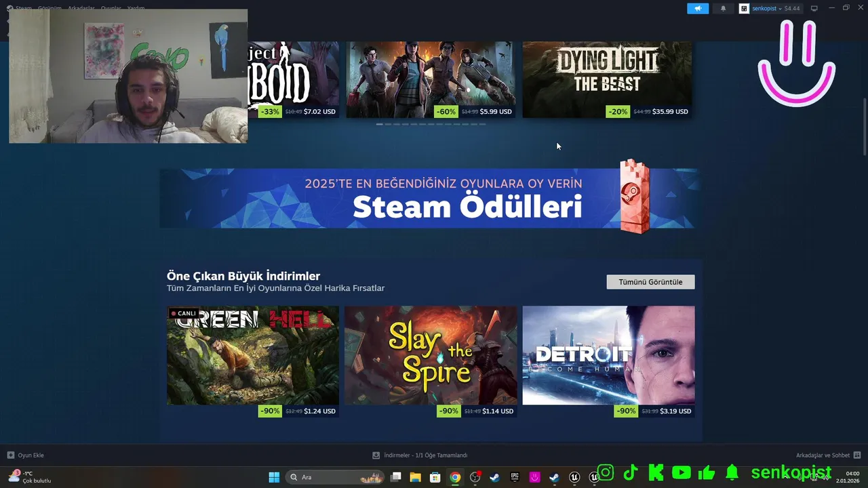Enter Big Picture mode via monitor icon
Viewport: 868px width, 488px height.
tap(814, 8)
